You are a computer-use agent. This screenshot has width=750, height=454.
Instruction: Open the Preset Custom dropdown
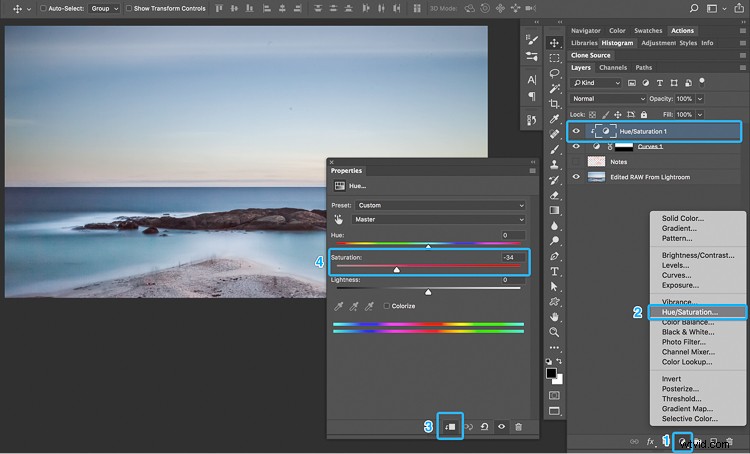(x=440, y=205)
